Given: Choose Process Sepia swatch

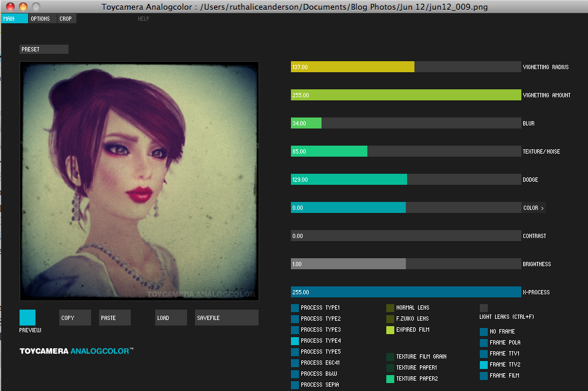Looking at the screenshot, I should pyautogui.click(x=295, y=385).
